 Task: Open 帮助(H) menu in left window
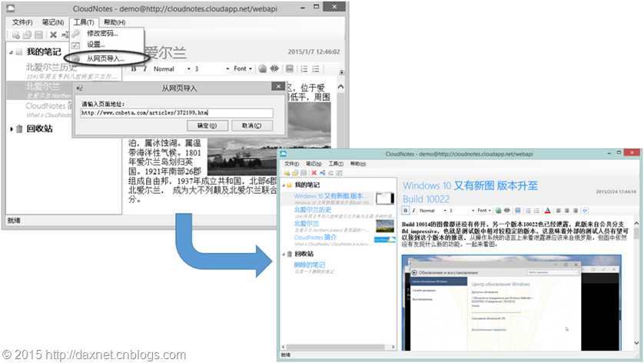point(115,22)
